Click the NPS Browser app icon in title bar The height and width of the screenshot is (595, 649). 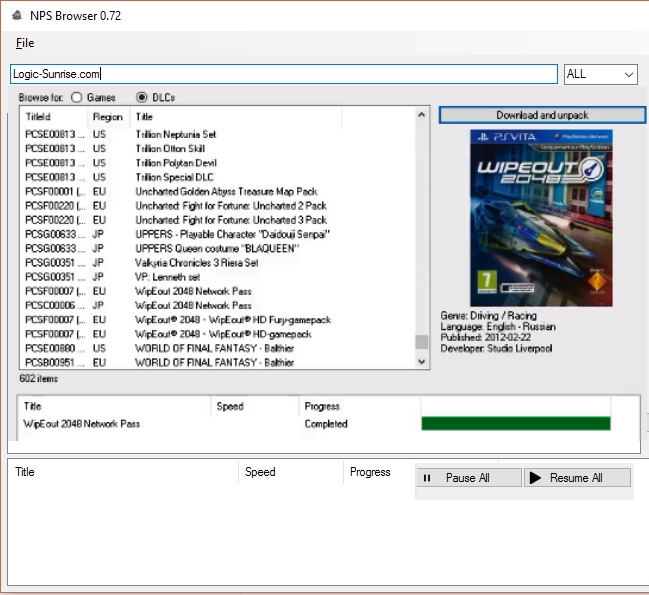coord(17,16)
